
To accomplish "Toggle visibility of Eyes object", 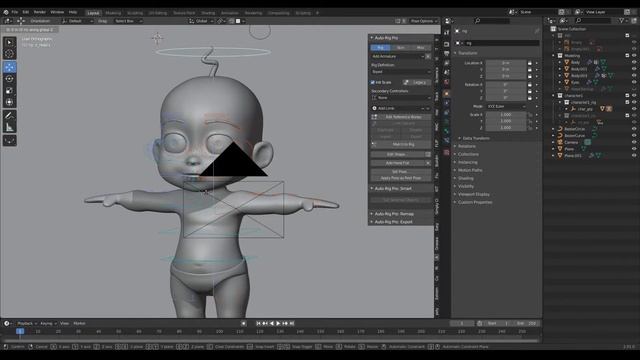I will click(634, 82).
